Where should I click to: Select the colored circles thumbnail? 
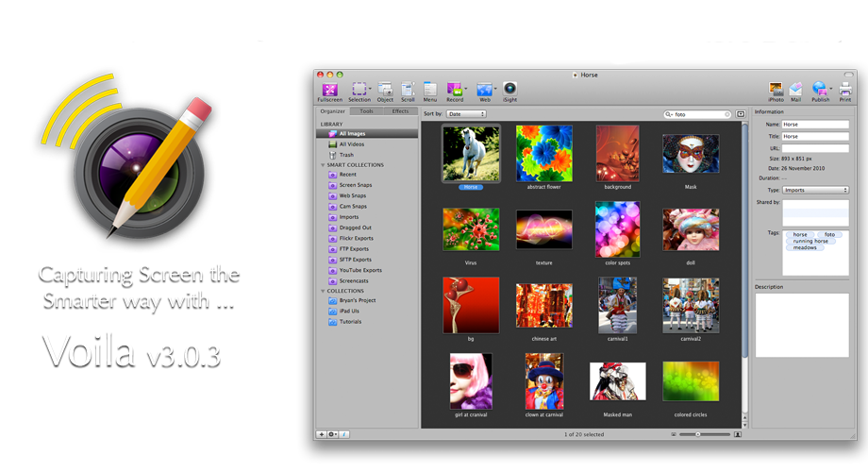click(x=691, y=381)
